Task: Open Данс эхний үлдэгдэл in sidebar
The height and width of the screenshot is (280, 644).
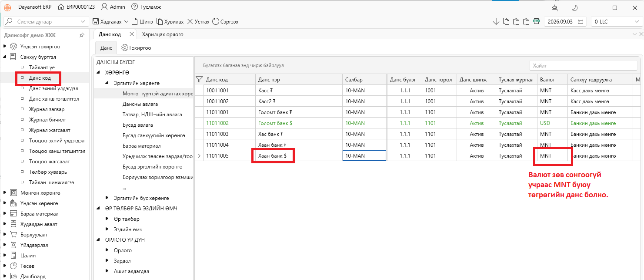Action: (x=53, y=88)
